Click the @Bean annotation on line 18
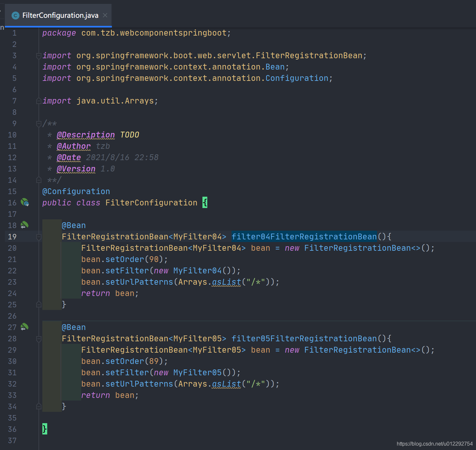476x450 pixels. click(74, 225)
